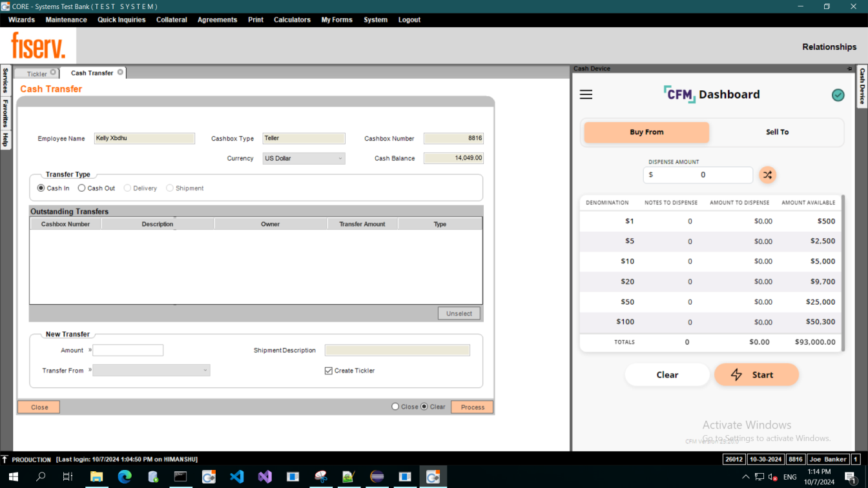The image size is (868, 488).
Task: Toggle the vertical Cash Device side tab
Action: [862, 86]
